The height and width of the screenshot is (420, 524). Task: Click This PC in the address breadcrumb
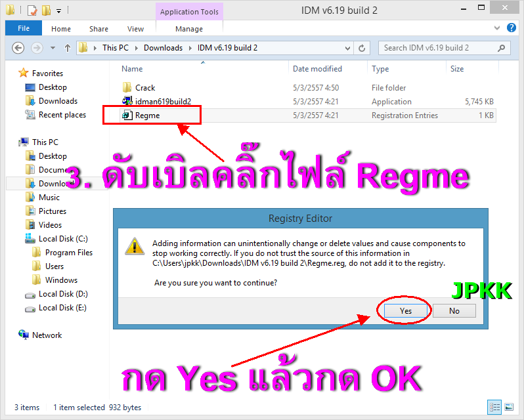(116, 48)
